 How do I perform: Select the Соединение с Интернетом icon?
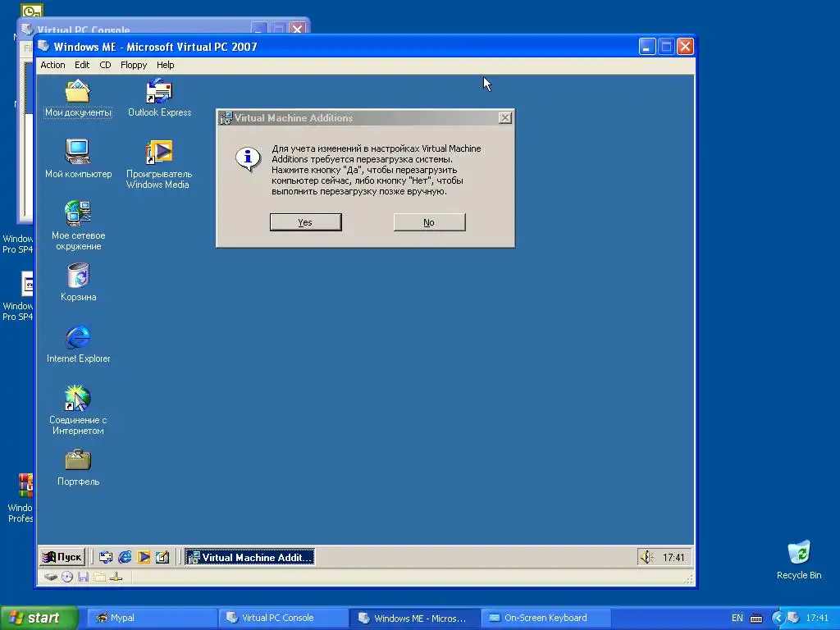point(78,410)
